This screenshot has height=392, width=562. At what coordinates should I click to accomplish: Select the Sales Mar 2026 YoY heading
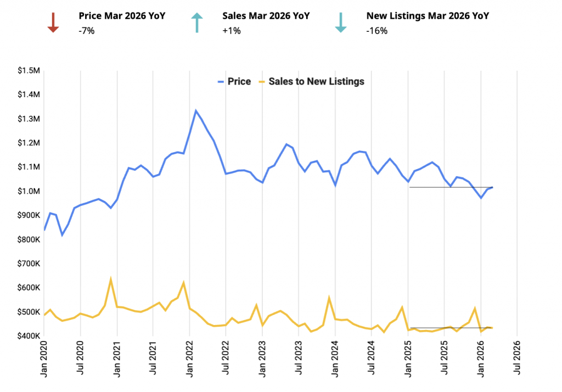(266, 16)
